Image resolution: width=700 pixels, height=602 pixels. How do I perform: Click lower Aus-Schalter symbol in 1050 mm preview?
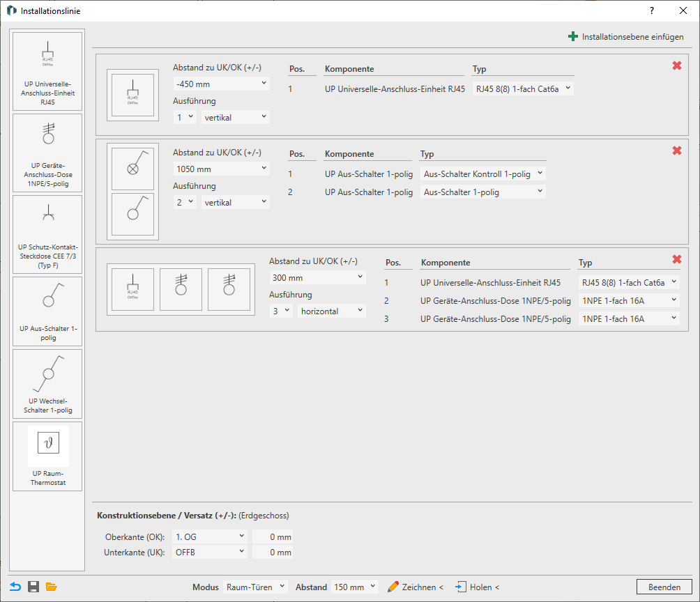point(132,214)
